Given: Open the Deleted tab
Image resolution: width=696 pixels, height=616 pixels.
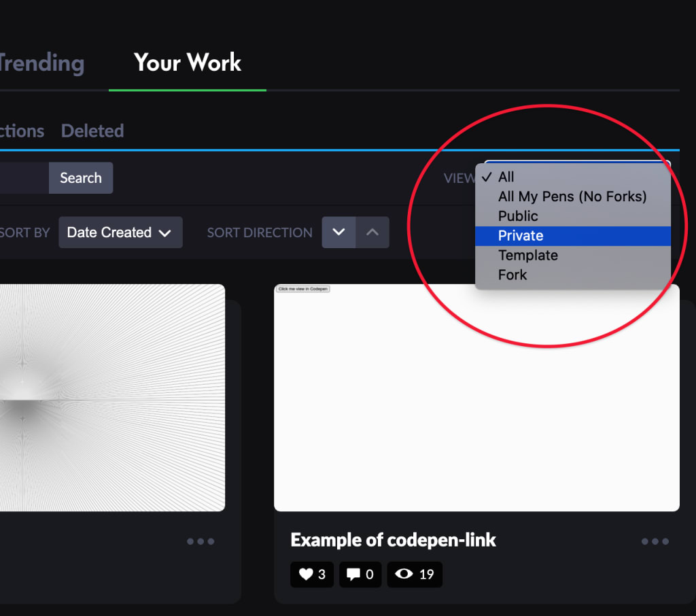Looking at the screenshot, I should [92, 131].
